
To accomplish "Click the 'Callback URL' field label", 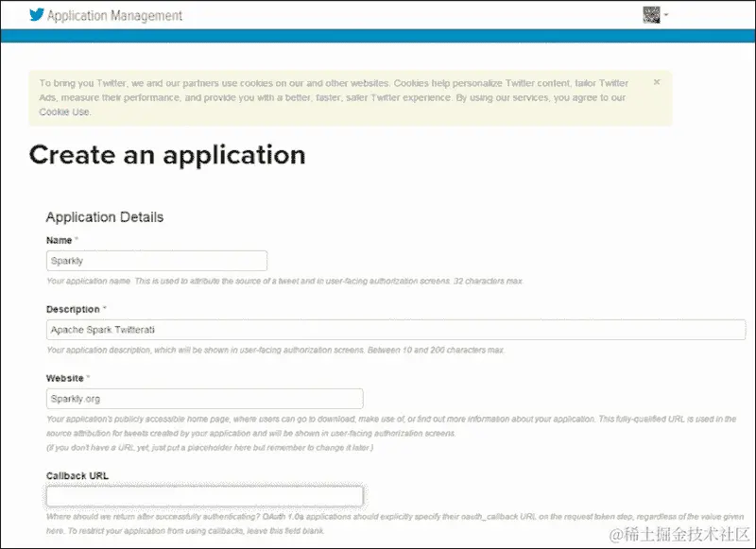I will point(77,475).
